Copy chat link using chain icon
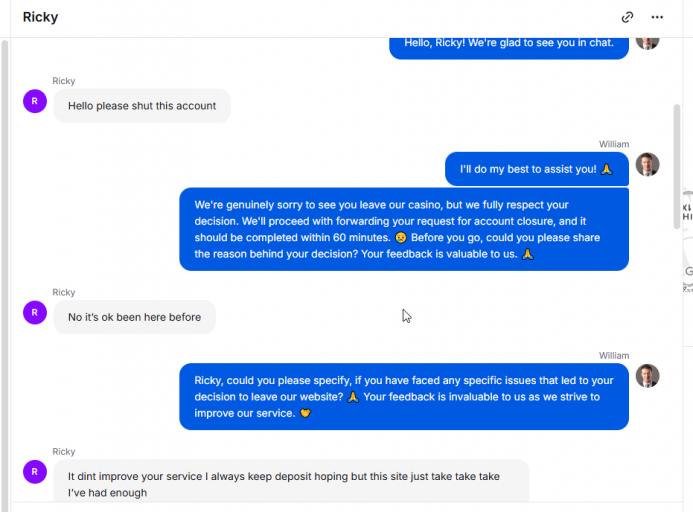The height and width of the screenshot is (512, 693). click(x=627, y=17)
